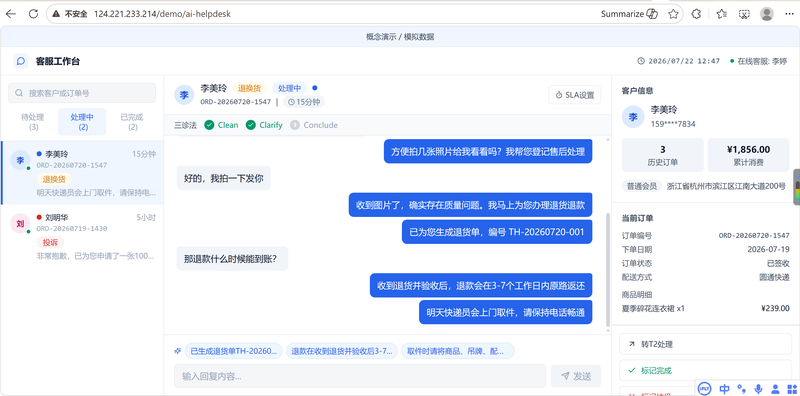The image size is (800, 396).
Task: Click the 退换货 badge in chat header
Action: click(249, 88)
